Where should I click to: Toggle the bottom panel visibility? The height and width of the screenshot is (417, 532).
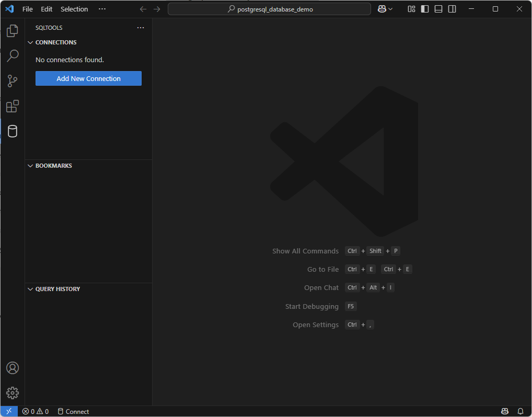tap(438, 9)
